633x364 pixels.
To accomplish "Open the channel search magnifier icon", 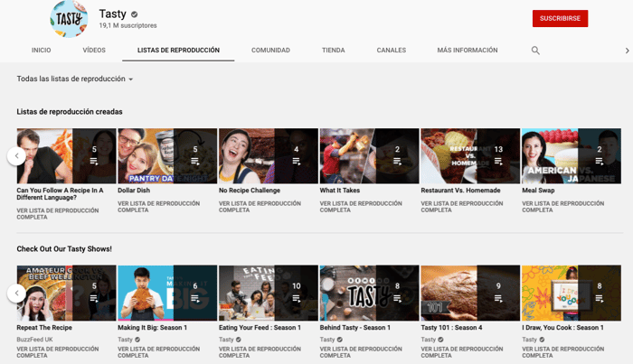I will (x=535, y=51).
